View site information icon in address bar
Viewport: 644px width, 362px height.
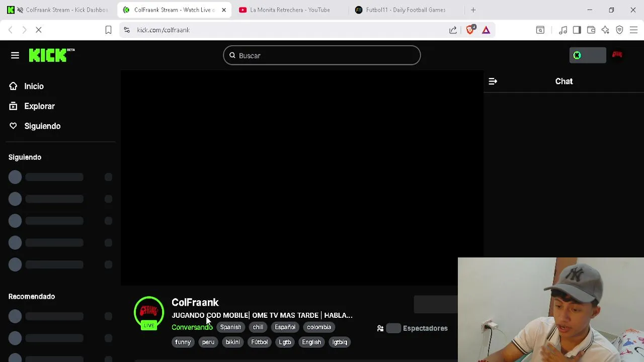coord(127,30)
